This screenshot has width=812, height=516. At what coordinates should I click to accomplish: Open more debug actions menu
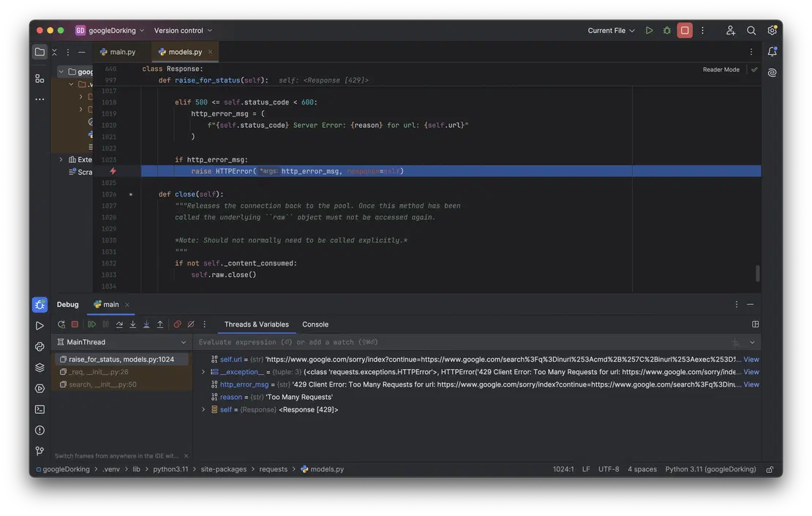coord(205,325)
